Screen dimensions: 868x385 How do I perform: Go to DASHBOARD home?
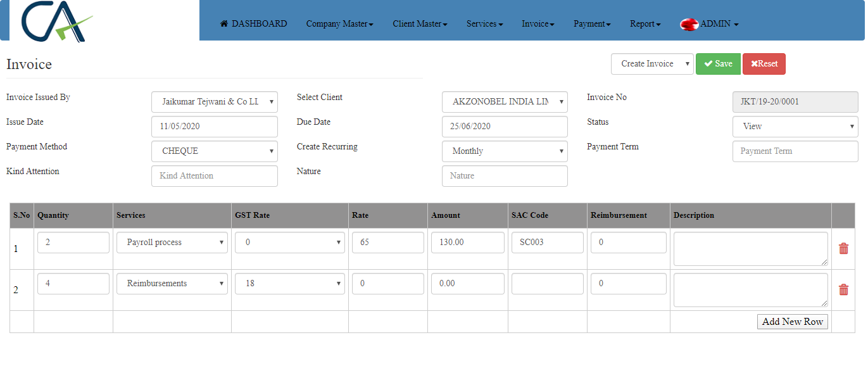tap(253, 23)
